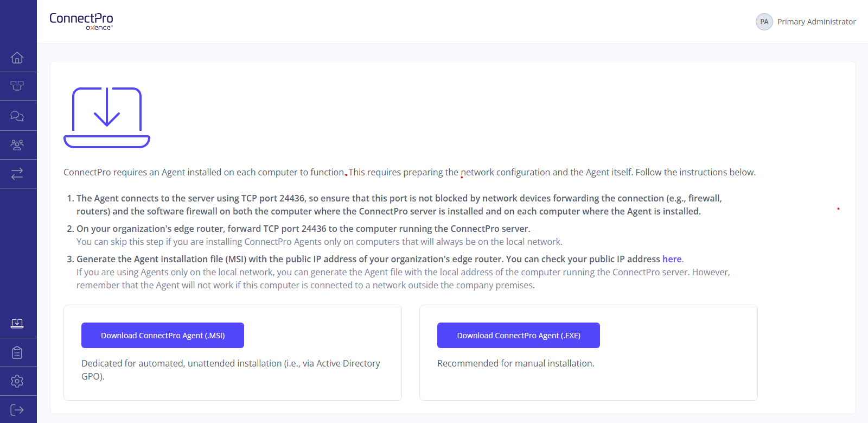Screen dimensions: 868x423
Task: Click the PA avatar badge
Action: click(764, 22)
